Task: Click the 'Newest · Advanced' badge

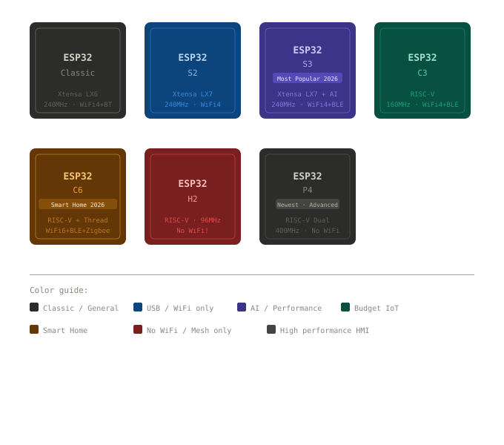Action: [x=308, y=205]
